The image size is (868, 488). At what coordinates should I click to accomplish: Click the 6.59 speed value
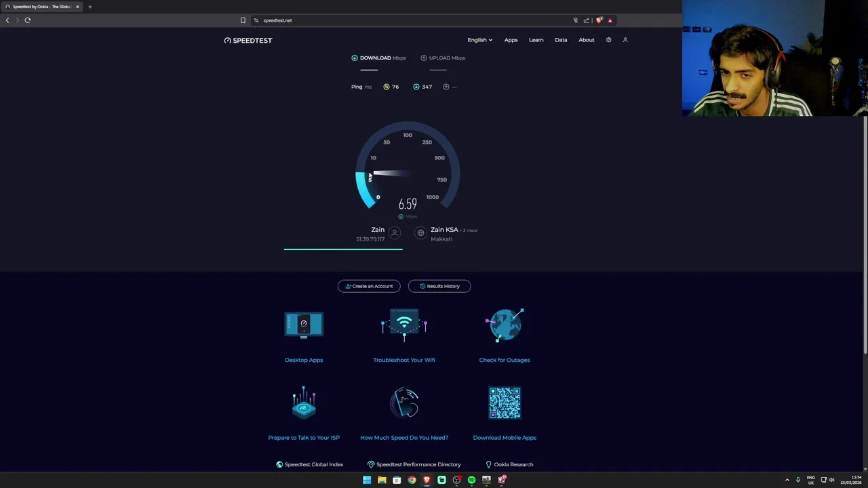[x=408, y=204]
